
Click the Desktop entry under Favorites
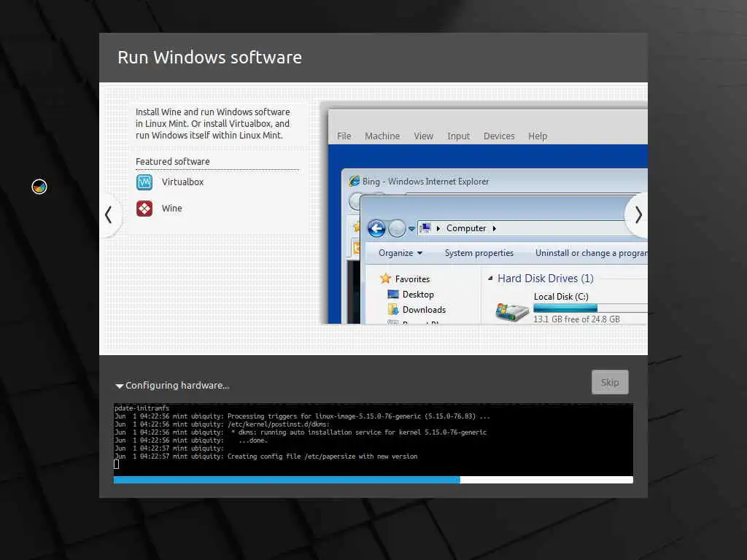[418, 295]
